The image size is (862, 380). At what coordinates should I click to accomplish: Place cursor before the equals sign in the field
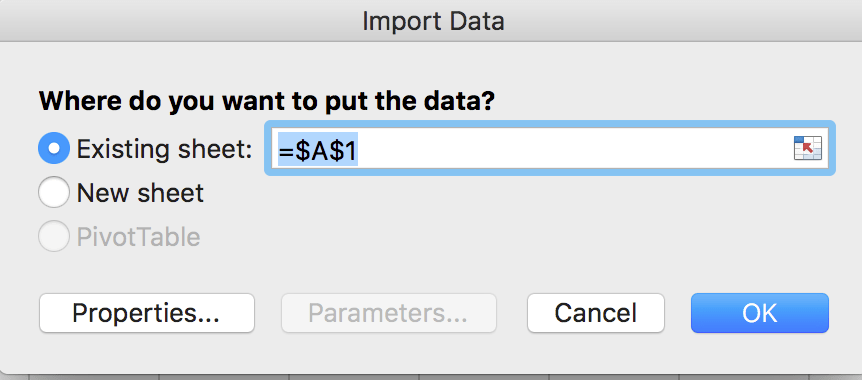point(278,149)
